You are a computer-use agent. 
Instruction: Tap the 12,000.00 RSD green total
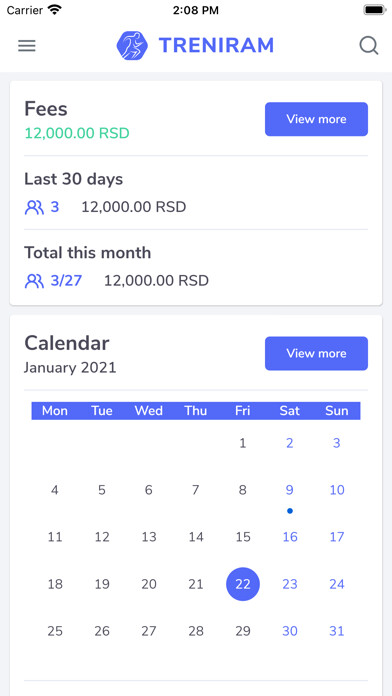tap(77, 133)
